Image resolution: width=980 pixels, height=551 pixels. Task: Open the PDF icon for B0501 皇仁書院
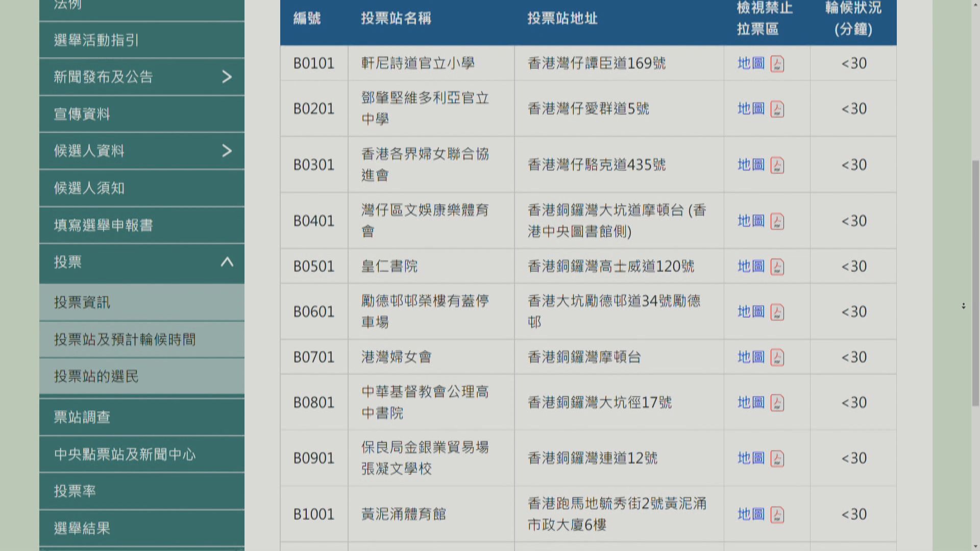(x=777, y=266)
